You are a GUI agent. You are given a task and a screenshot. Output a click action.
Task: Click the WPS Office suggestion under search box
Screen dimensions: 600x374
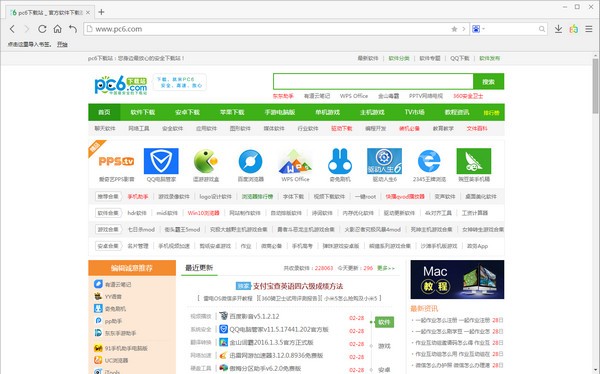pos(354,96)
